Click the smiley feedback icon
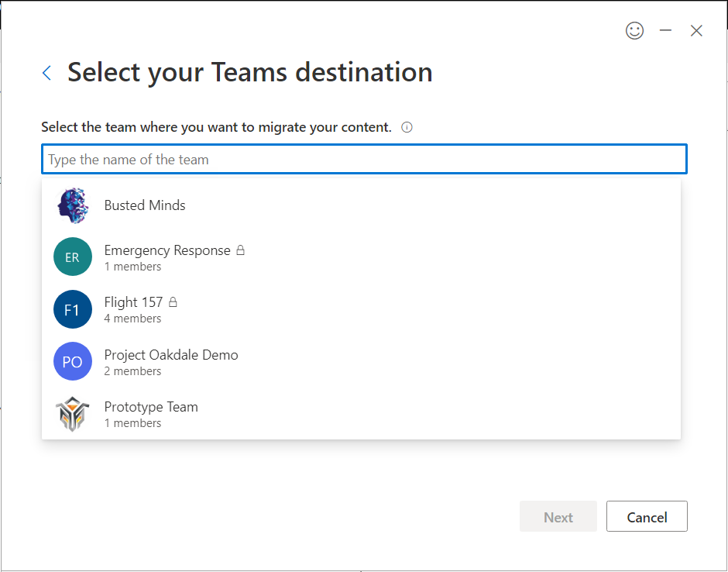The height and width of the screenshot is (572, 728). tap(634, 31)
